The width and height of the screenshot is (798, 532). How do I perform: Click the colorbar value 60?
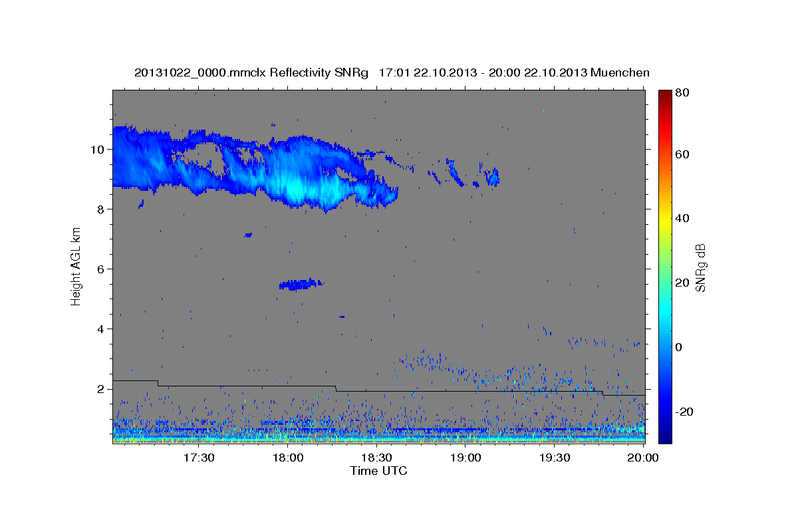pos(681,154)
